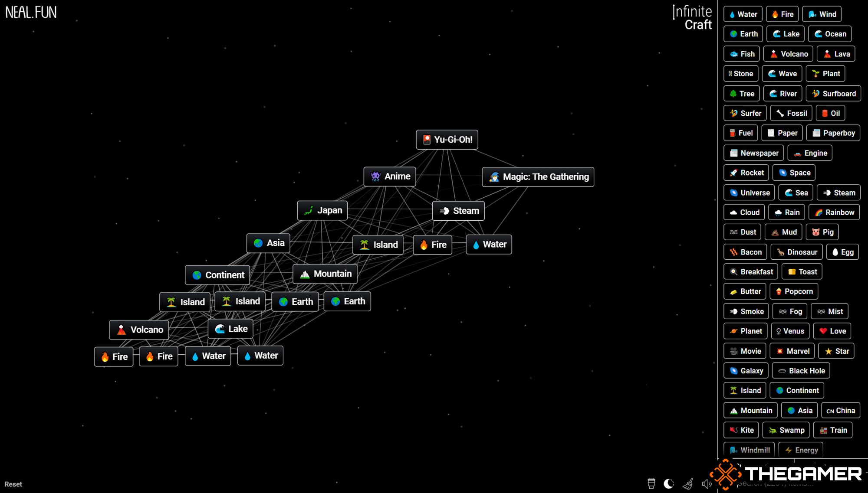Select the Anime element on canvas
The image size is (868, 493).
pyautogui.click(x=390, y=176)
